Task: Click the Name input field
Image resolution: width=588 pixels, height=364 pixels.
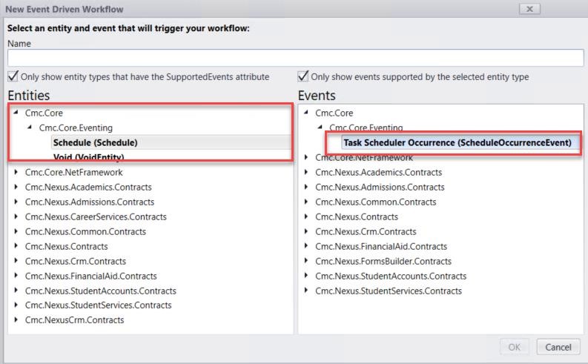Action: (x=295, y=58)
